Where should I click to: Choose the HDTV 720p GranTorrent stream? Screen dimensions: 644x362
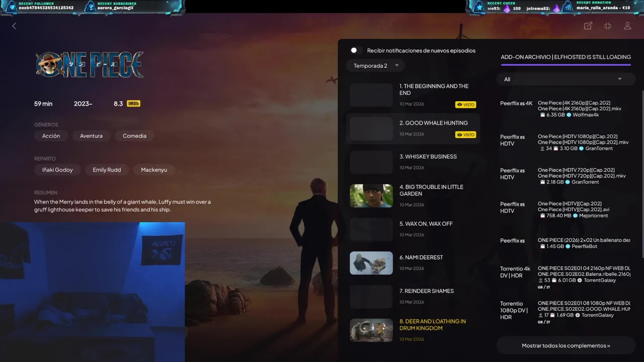click(x=566, y=176)
